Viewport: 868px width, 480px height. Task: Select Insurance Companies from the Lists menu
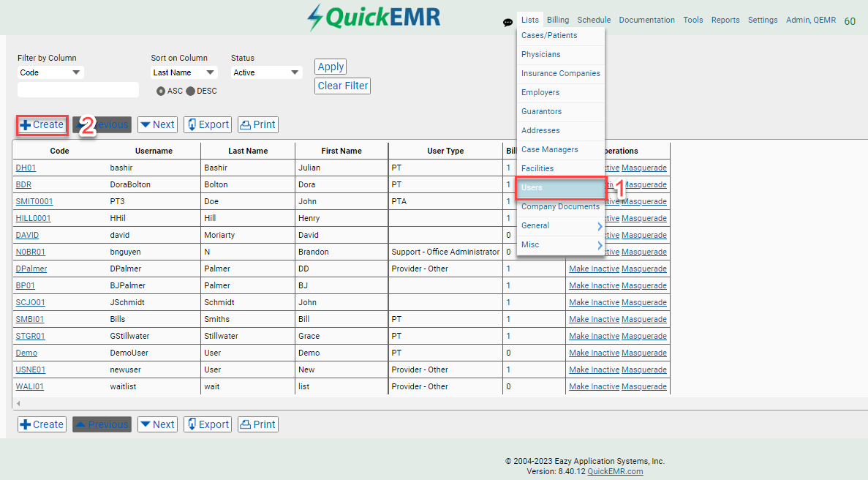click(560, 73)
